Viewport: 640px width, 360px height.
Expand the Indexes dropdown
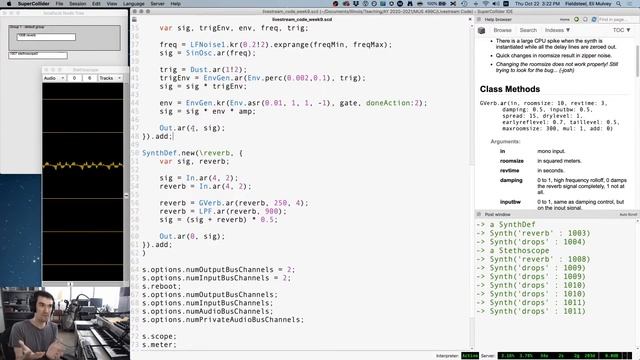(x=558, y=30)
